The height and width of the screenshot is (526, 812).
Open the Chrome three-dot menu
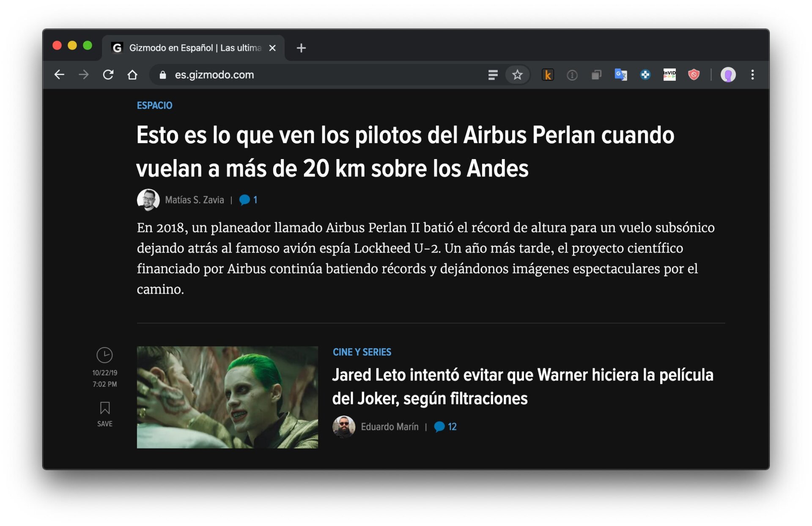(x=752, y=75)
